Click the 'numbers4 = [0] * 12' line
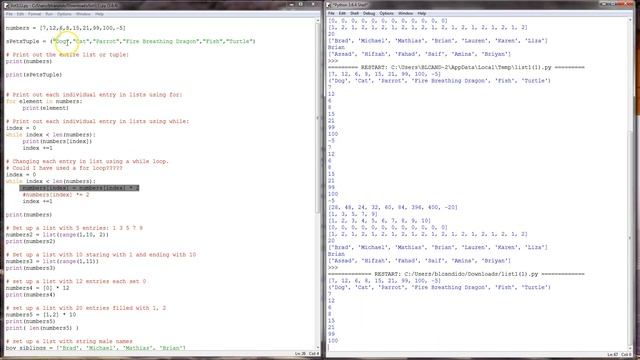Screen dimensions: 640x360 tap(37, 288)
